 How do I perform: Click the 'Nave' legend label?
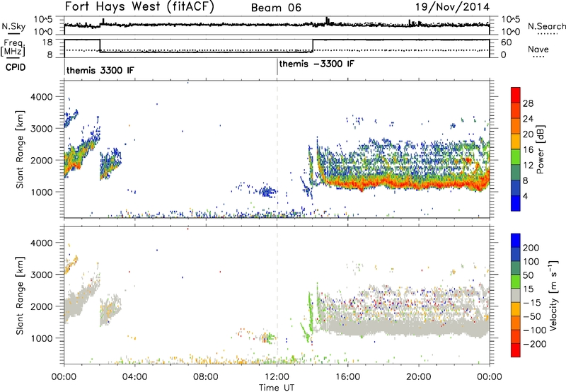click(x=538, y=49)
